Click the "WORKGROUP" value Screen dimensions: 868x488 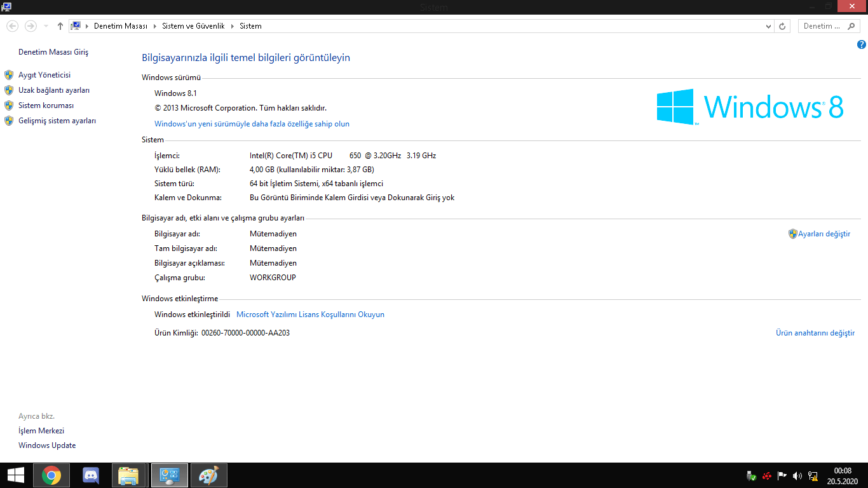(273, 278)
